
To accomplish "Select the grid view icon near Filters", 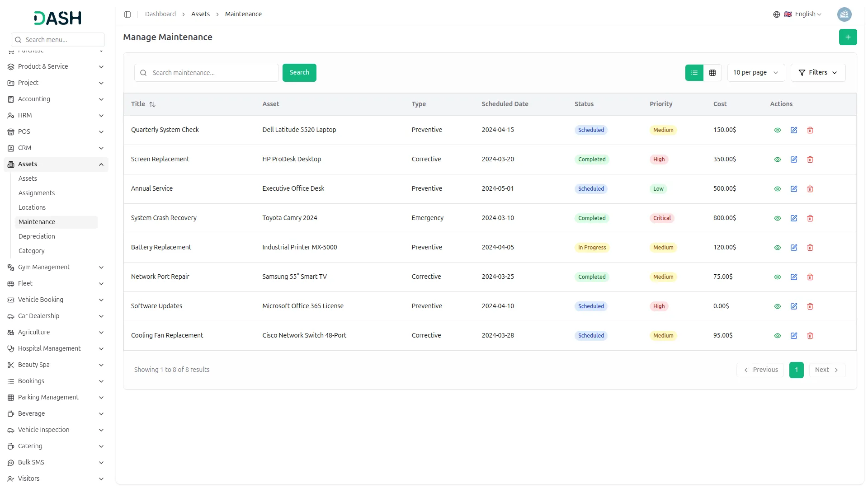I will 712,72.
